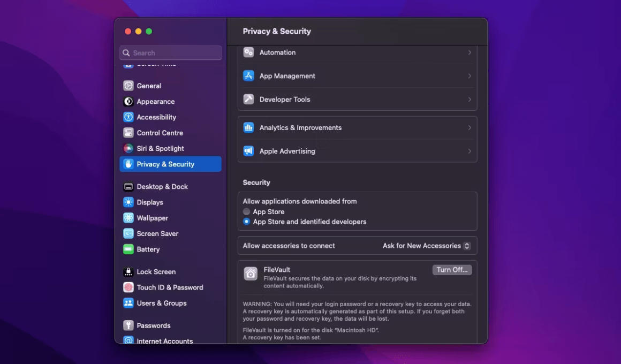This screenshot has width=621, height=364.
Task: Click the Privacy & Security window title
Action: pos(277,31)
